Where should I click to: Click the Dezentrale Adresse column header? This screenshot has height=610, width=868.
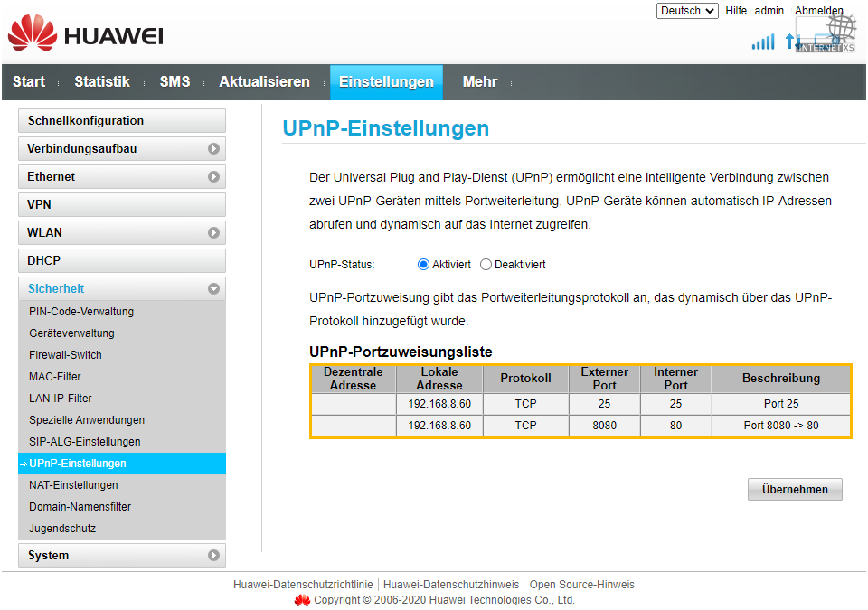point(354,379)
